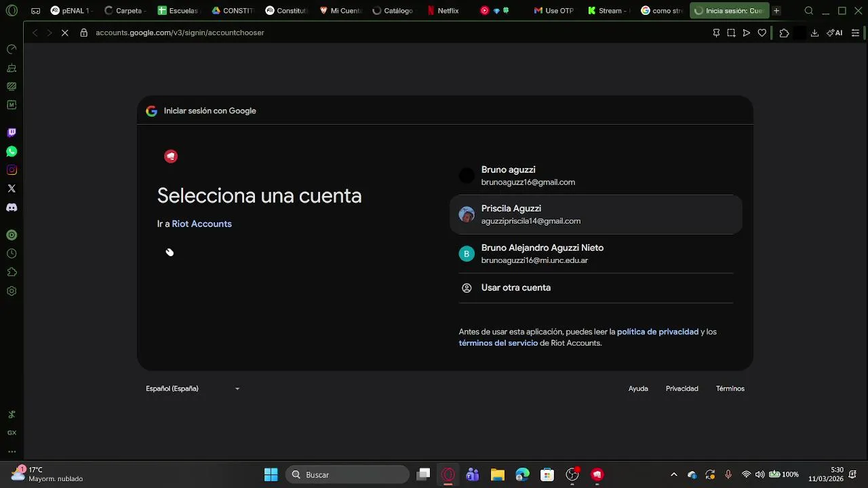The image size is (868, 488).
Task: Click the address bar URL field
Action: (400, 33)
